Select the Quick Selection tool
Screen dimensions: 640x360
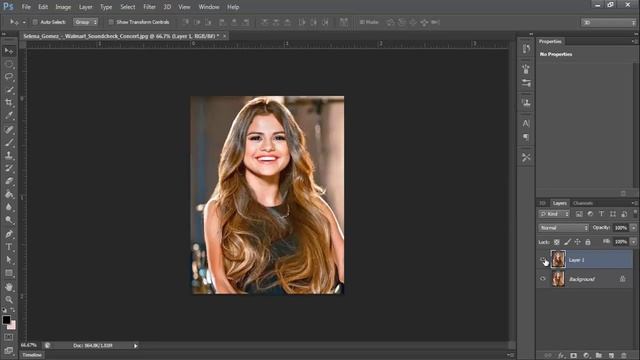point(9,90)
